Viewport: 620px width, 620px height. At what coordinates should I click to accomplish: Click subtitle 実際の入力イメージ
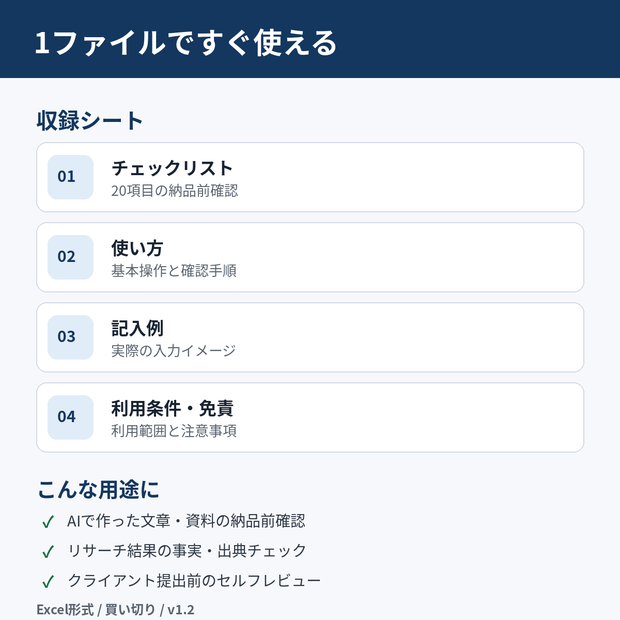coord(174,351)
